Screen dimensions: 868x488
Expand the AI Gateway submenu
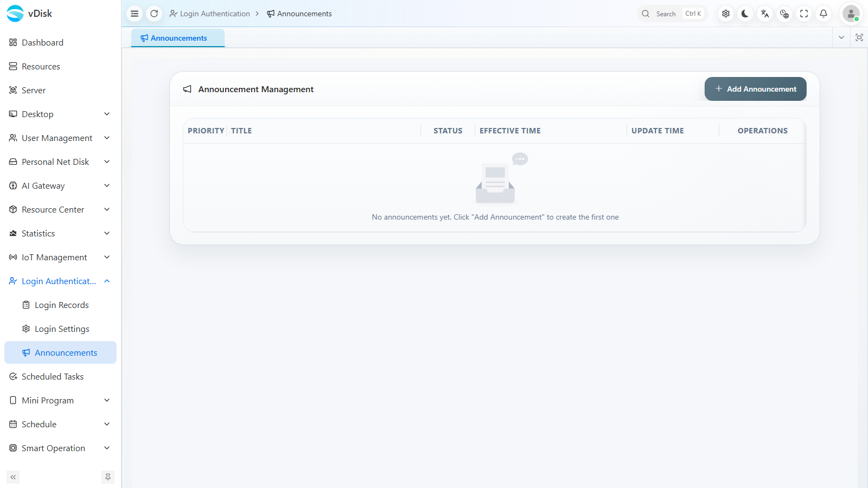click(x=60, y=185)
